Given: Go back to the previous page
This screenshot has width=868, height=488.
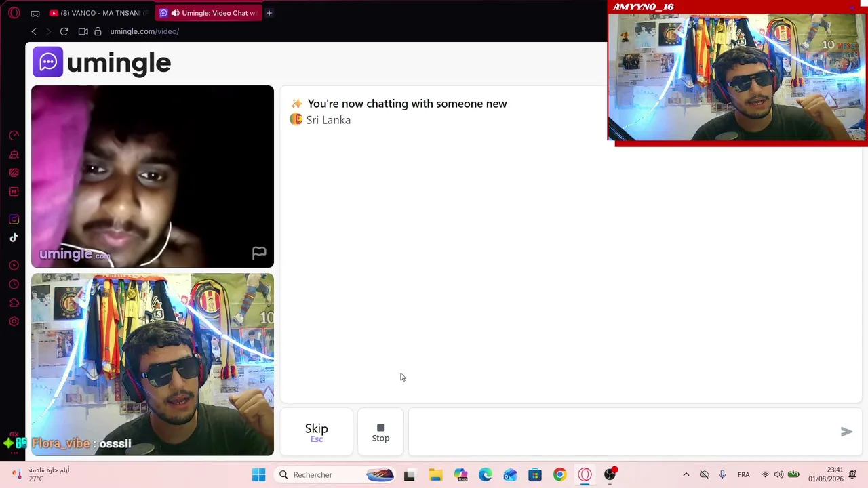Looking at the screenshot, I should coord(34,31).
